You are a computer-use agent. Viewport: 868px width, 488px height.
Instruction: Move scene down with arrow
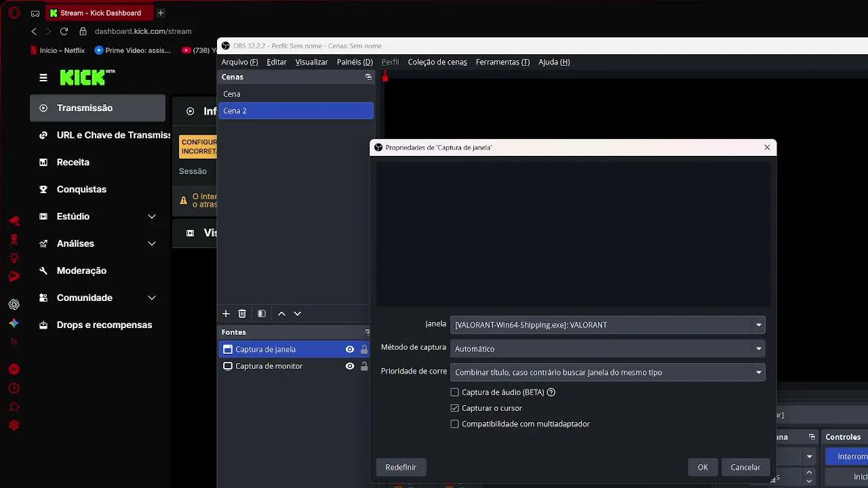[x=297, y=314]
